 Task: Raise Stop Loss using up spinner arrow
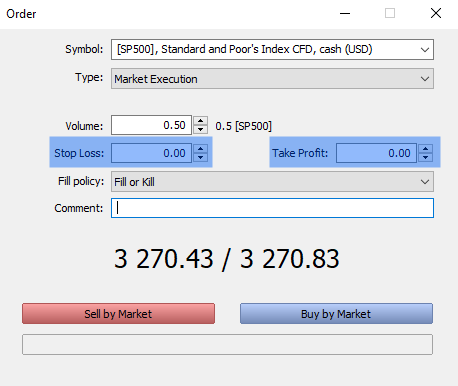(200, 149)
